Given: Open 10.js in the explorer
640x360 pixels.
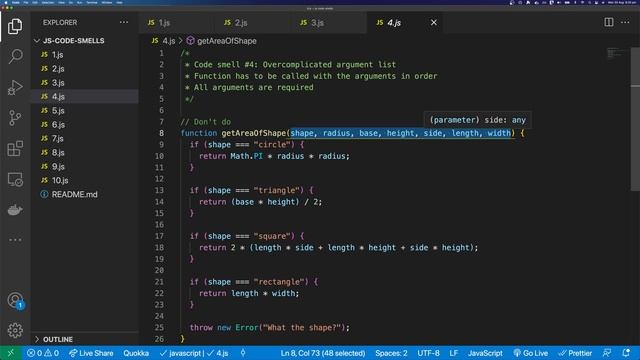Looking at the screenshot, I should tap(60, 180).
